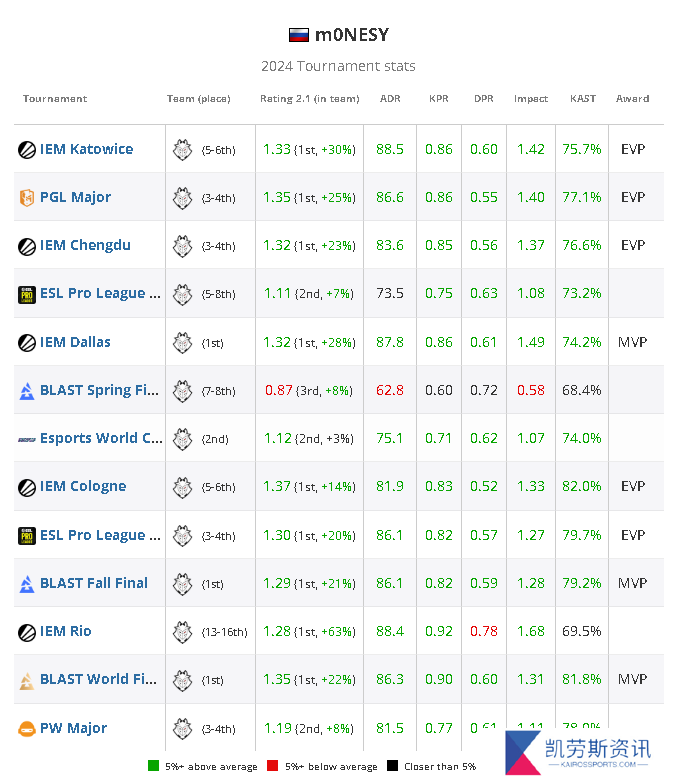
Task: Click the BLAST Spring Final triangle logo
Action: tap(27, 390)
